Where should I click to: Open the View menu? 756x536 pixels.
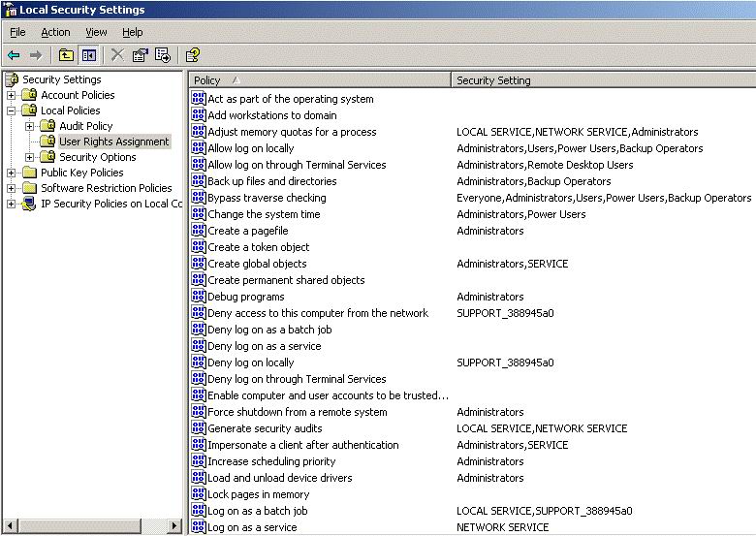click(x=96, y=32)
